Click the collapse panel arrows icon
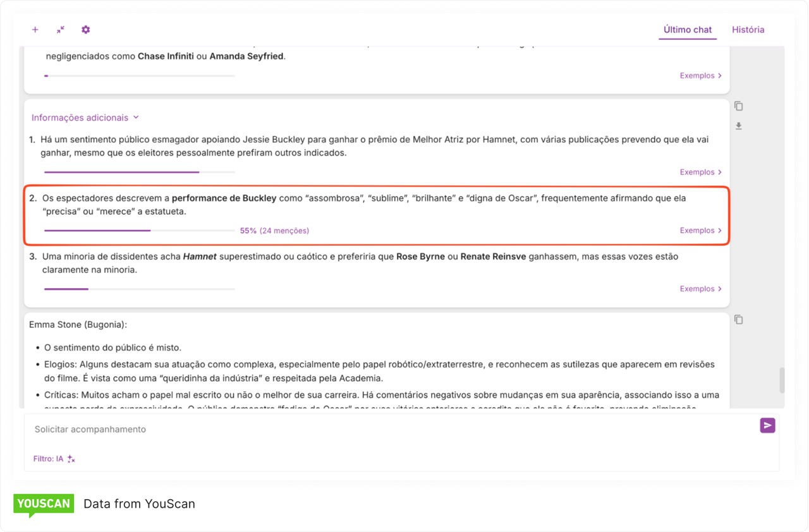Viewport: 809px width, 532px height. (61, 30)
